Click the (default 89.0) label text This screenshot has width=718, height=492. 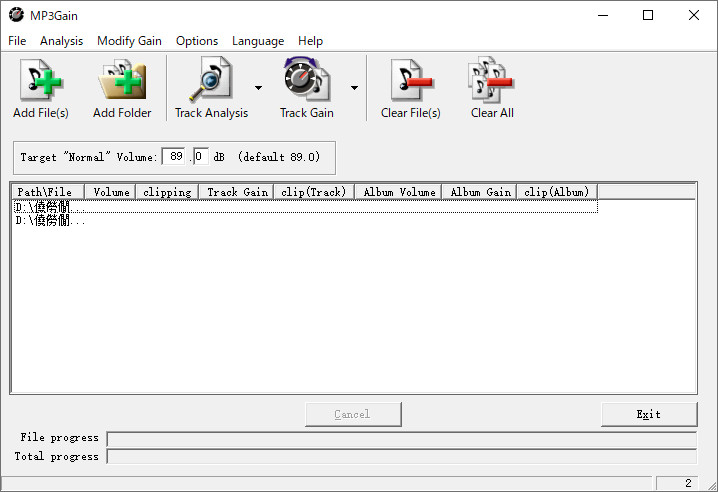(x=278, y=157)
